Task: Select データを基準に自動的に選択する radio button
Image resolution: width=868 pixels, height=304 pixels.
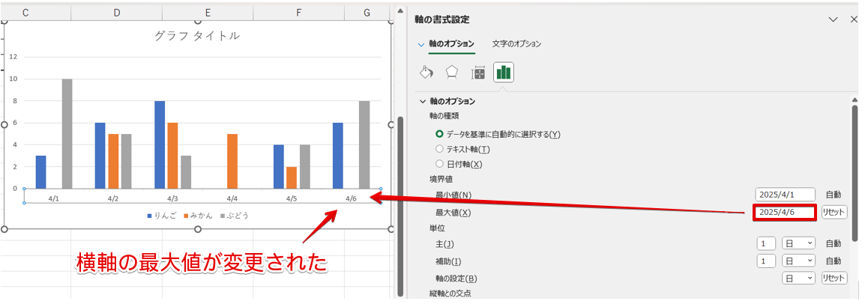Action: pyautogui.click(x=440, y=134)
